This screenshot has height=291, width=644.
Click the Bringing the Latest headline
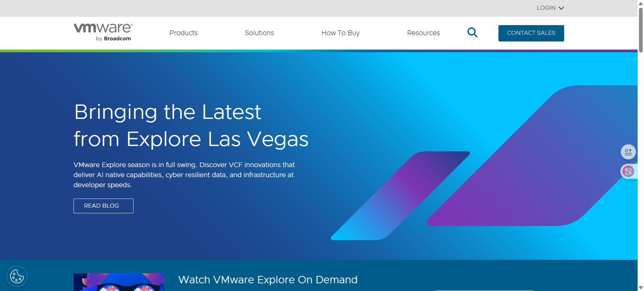pos(191,125)
